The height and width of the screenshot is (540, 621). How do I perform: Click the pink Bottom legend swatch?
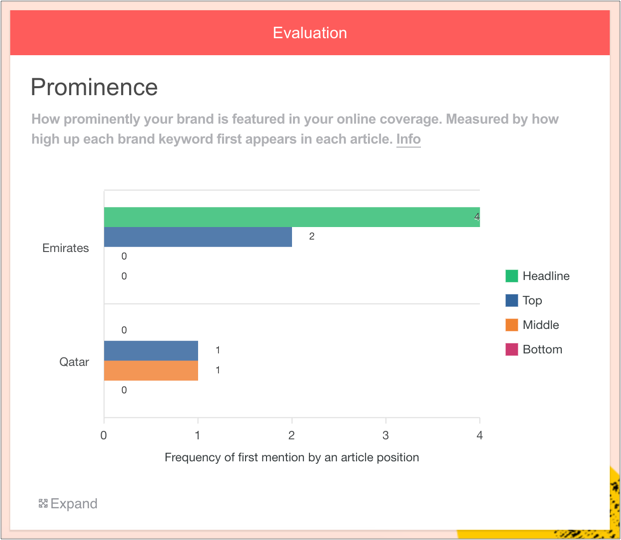pos(512,349)
